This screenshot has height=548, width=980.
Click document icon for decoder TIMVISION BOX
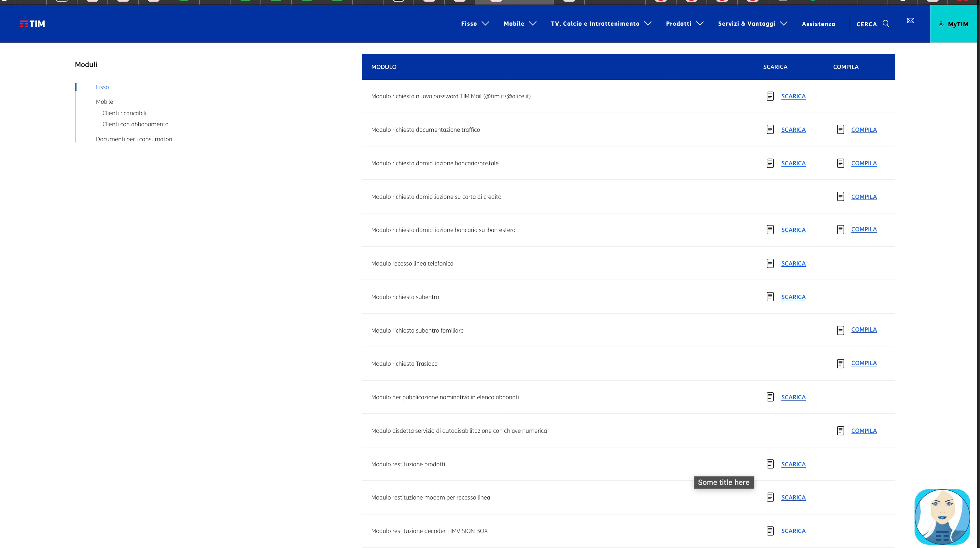point(770,531)
